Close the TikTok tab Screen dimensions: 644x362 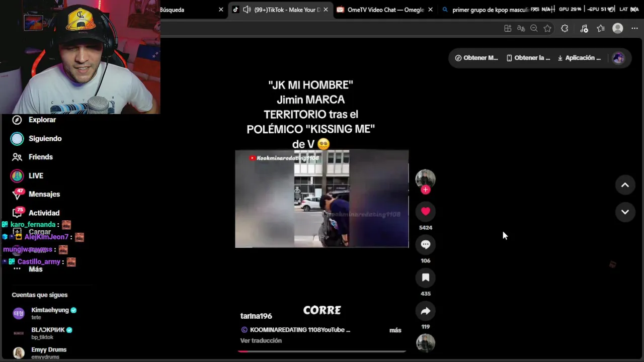[326, 10]
